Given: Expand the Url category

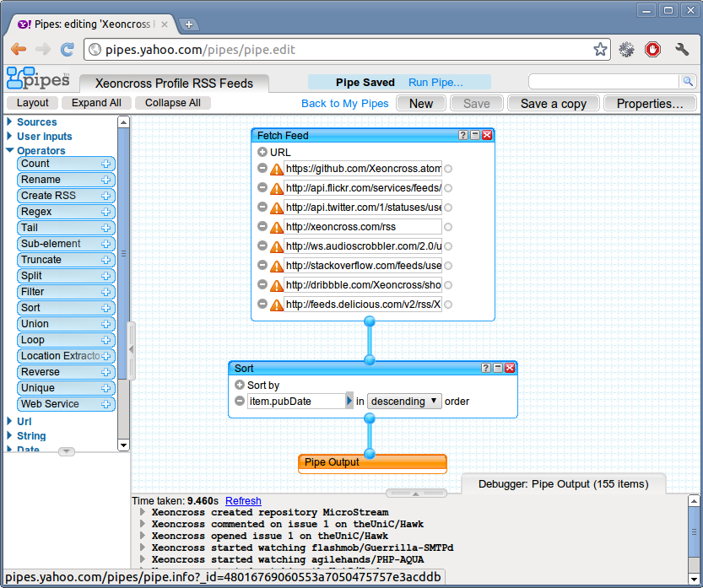Looking at the screenshot, I should pyautogui.click(x=9, y=421).
